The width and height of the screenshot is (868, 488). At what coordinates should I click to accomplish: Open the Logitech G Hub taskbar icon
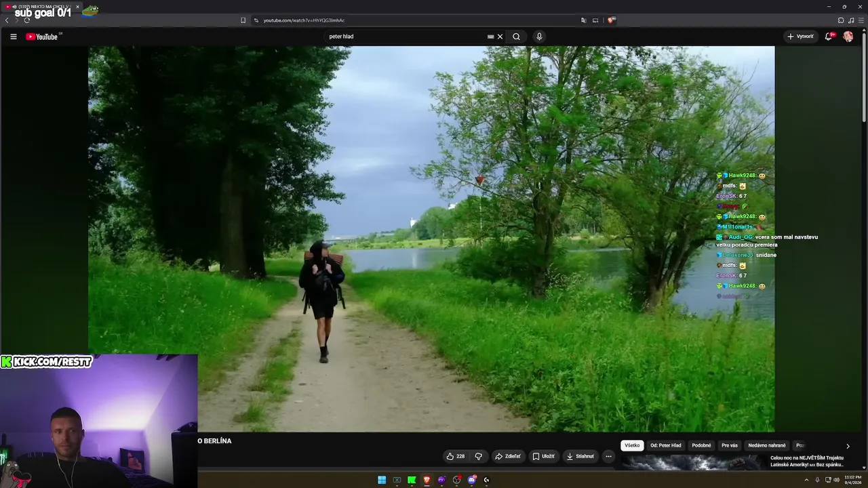[486, 480]
